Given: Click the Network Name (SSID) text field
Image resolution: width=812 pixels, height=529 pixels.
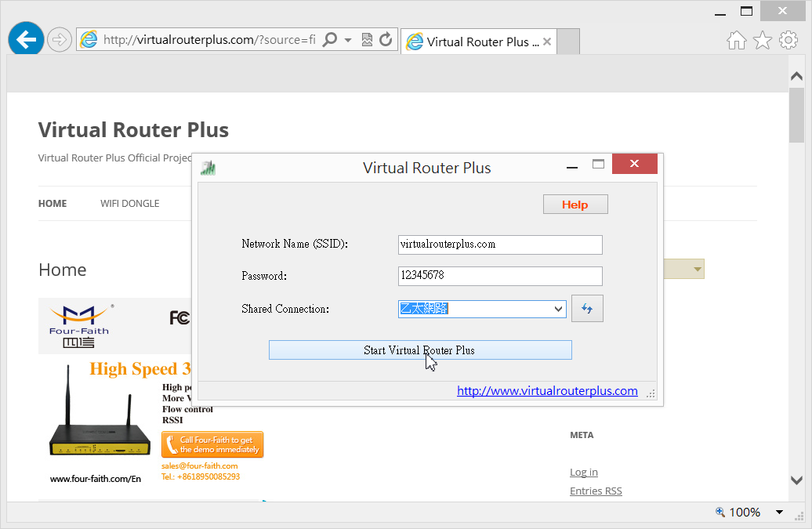Looking at the screenshot, I should point(500,245).
